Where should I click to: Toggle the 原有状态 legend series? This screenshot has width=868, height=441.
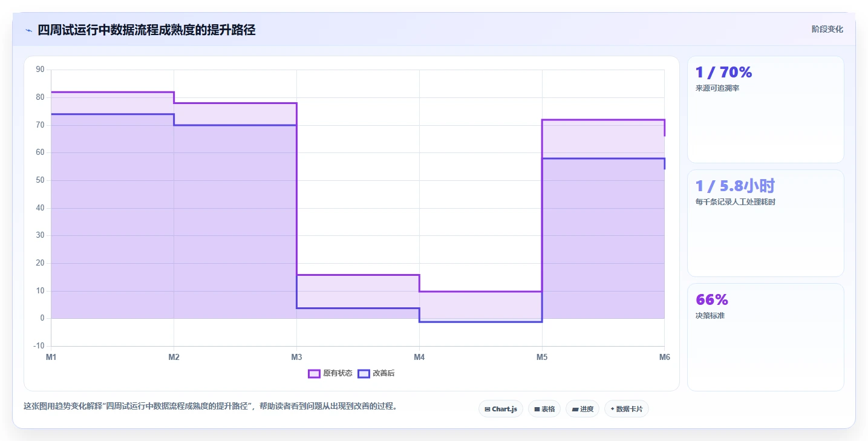point(330,373)
